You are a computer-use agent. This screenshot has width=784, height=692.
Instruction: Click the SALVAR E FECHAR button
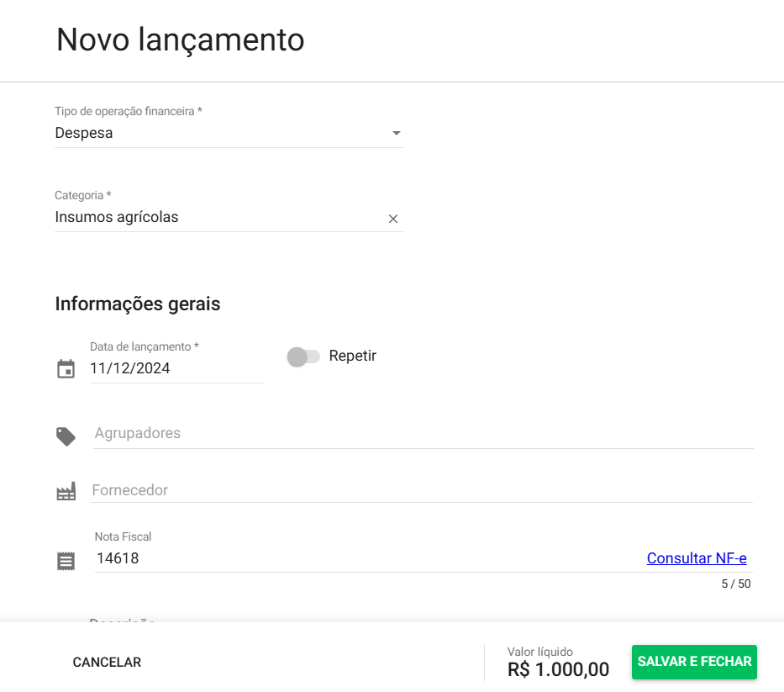point(694,662)
